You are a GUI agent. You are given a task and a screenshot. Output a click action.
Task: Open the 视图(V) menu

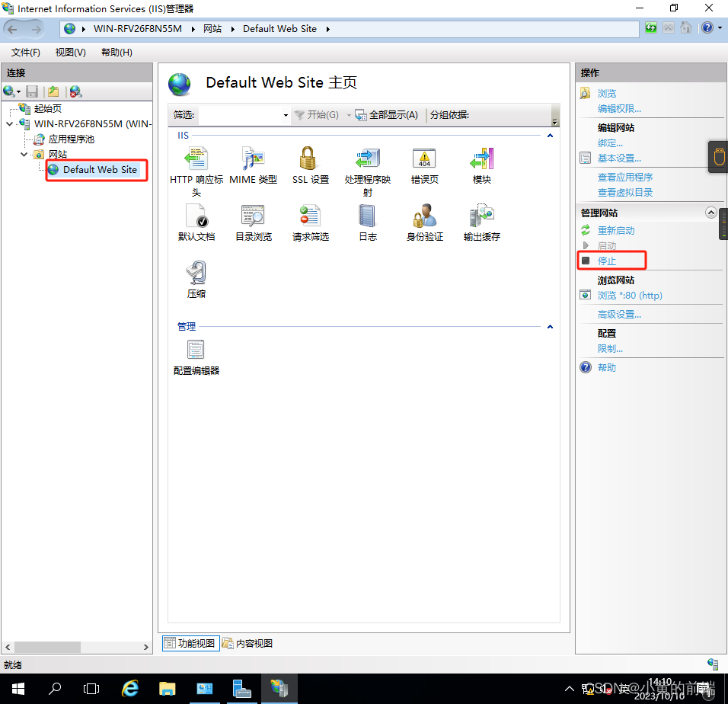click(70, 52)
